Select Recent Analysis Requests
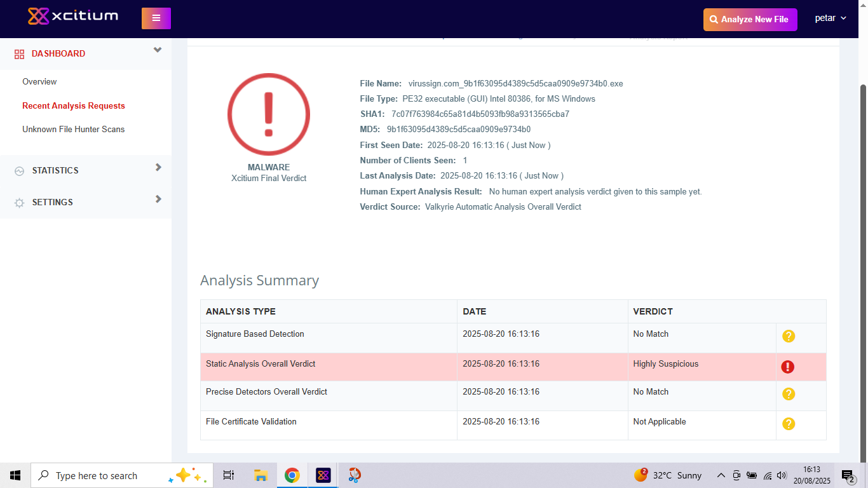Screen dimensions: 868x488 (x=74, y=105)
